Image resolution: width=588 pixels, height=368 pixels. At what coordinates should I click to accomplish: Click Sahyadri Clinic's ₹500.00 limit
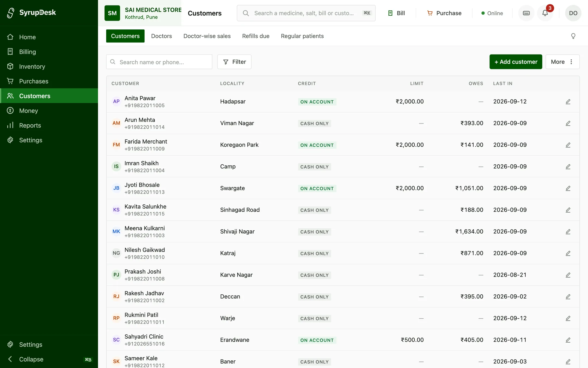(412, 340)
